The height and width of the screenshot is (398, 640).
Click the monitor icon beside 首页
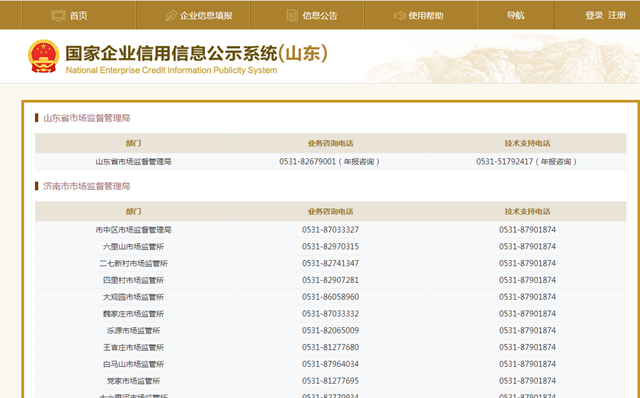tap(58, 16)
